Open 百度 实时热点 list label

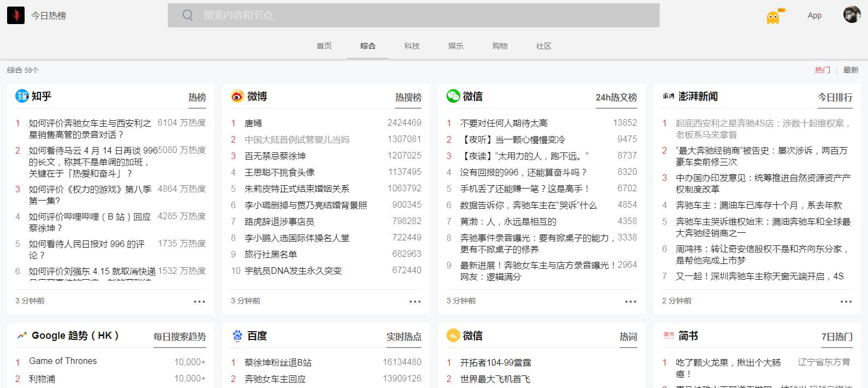click(404, 337)
